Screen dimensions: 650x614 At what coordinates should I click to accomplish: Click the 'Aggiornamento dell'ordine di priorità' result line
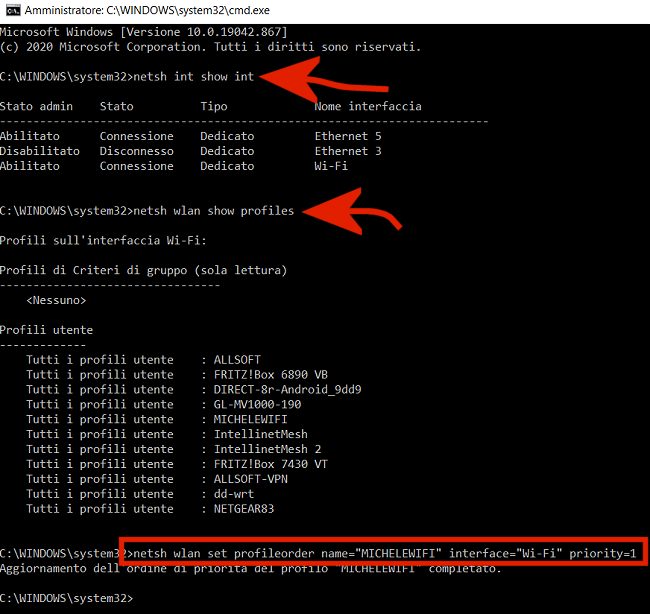[250, 568]
